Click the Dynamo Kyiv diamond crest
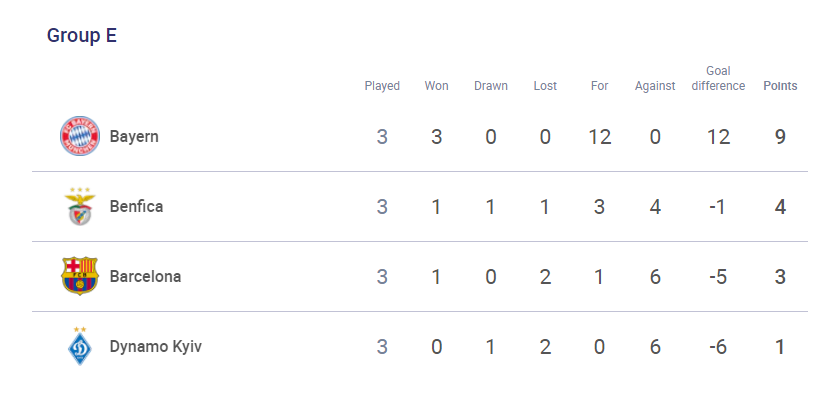The image size is (838, 409). [x=80, y=346]
